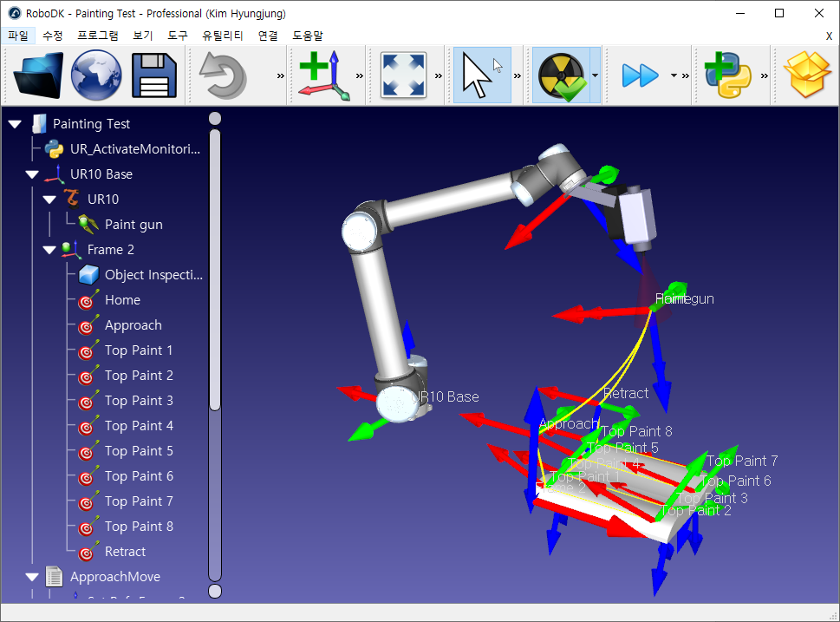Click the station tree vertical scrollbar
The image size is (840, 622).
click(x=215, y=347)
